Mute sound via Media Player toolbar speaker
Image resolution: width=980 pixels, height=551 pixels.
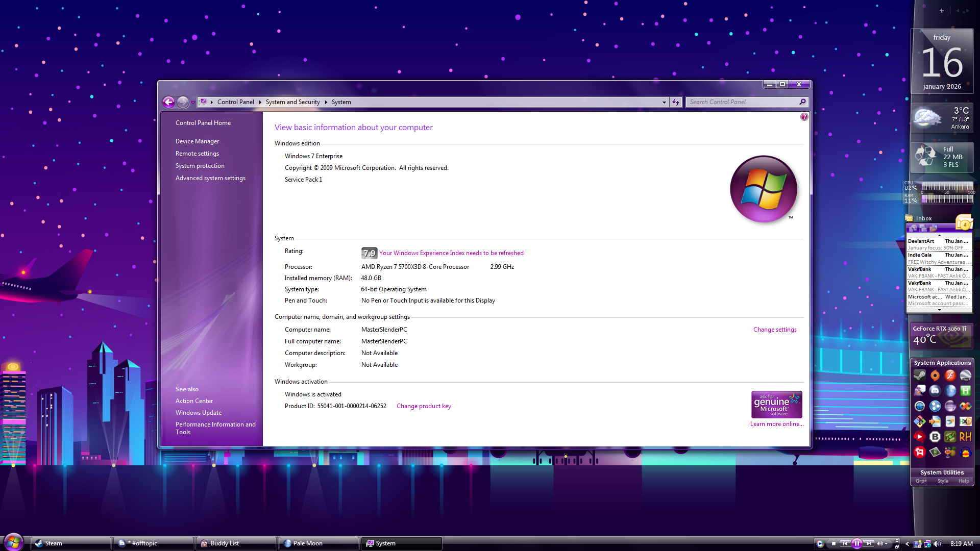point(880,544)
